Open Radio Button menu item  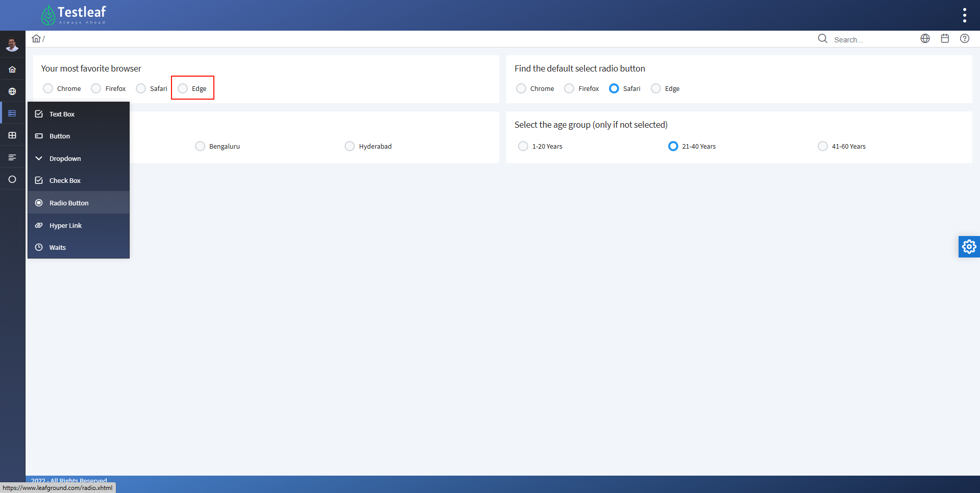click(79, 203)
